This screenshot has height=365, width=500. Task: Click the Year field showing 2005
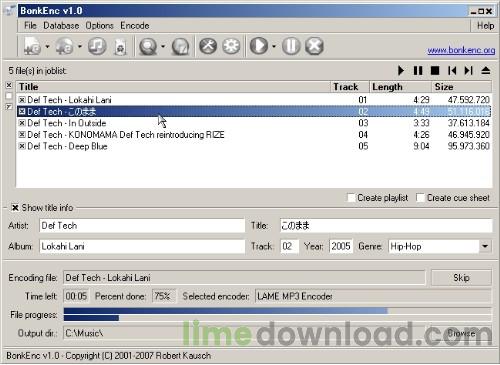click(x=341, y=246)
